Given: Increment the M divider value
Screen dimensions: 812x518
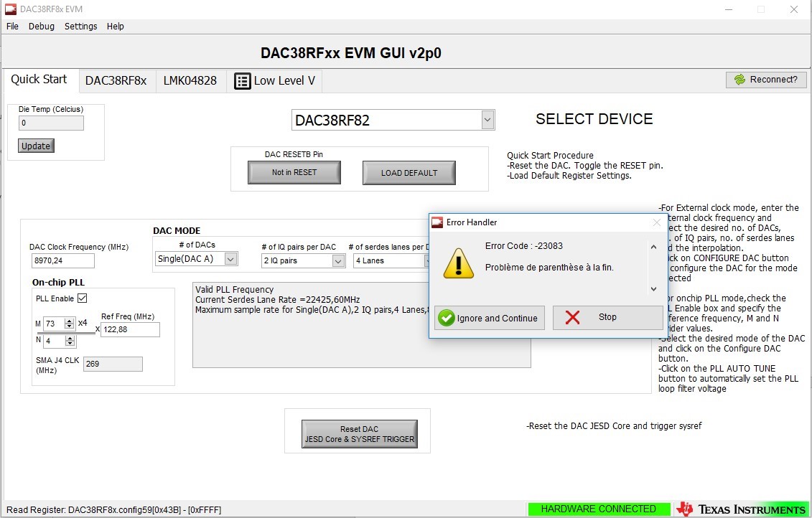Looking at the screenshot, I should [70, 321].
